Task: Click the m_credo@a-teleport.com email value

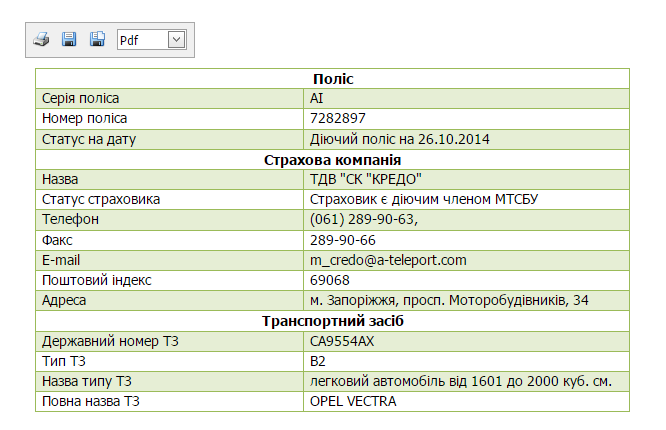Action: (388, 260)
